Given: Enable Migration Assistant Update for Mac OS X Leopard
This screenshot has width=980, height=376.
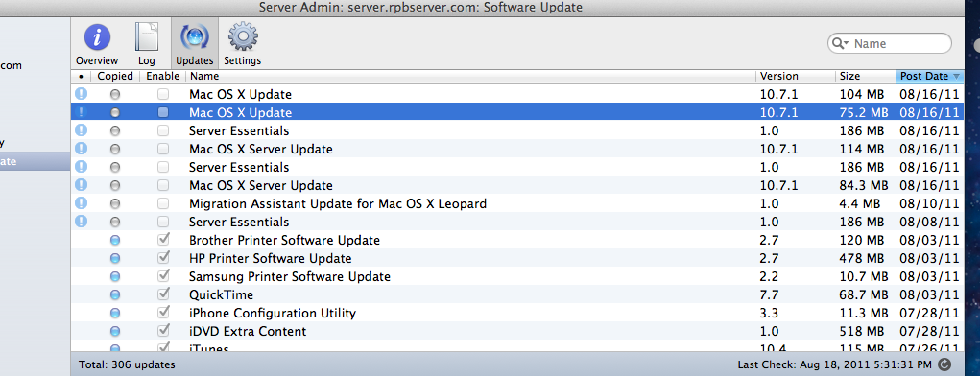Looking at the screenshot, I should (163, 203).
